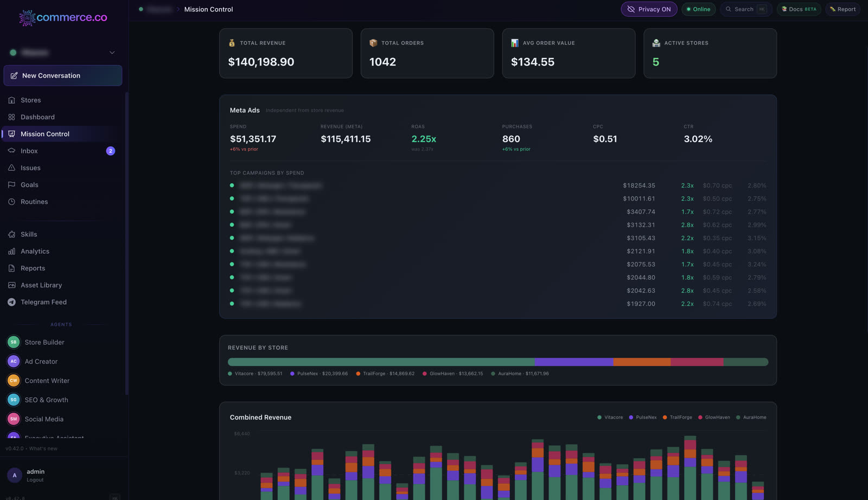Click the $10011.61 campaign spend value
This screenshot has width=868, height=500.
[x=639, y=198]
